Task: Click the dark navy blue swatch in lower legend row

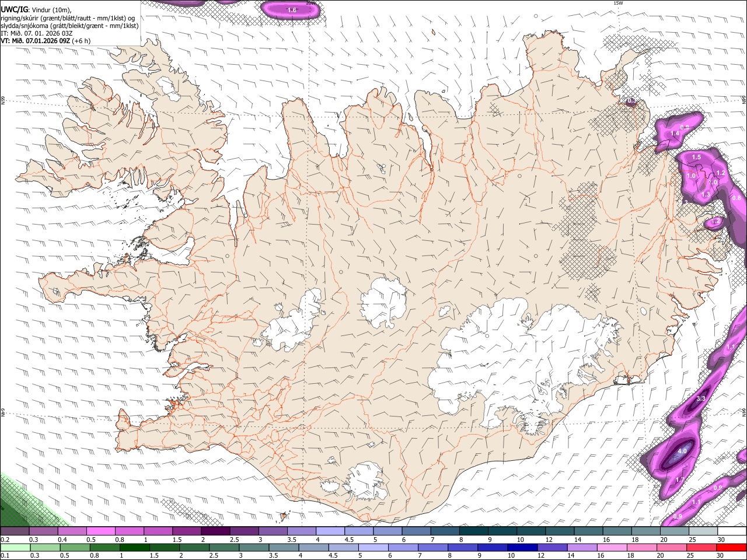Action: 521,547
